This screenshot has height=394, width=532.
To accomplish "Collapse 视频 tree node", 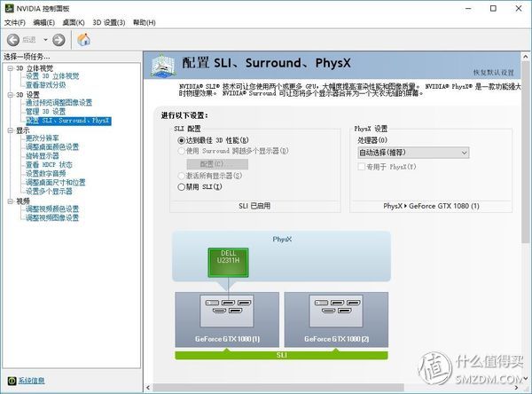I will [10, 201].
